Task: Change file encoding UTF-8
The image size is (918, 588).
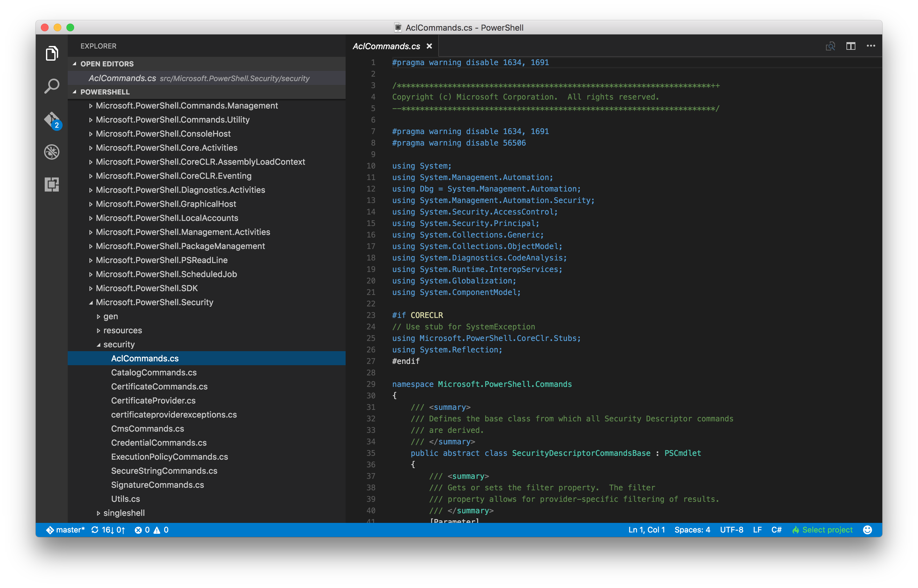Action: [731, 530]
